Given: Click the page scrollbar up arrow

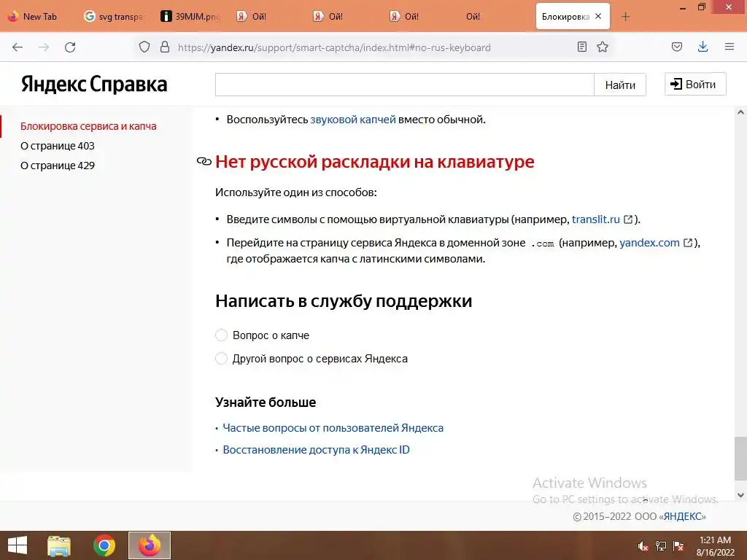Looking at the screenshot, I should 740,113.
